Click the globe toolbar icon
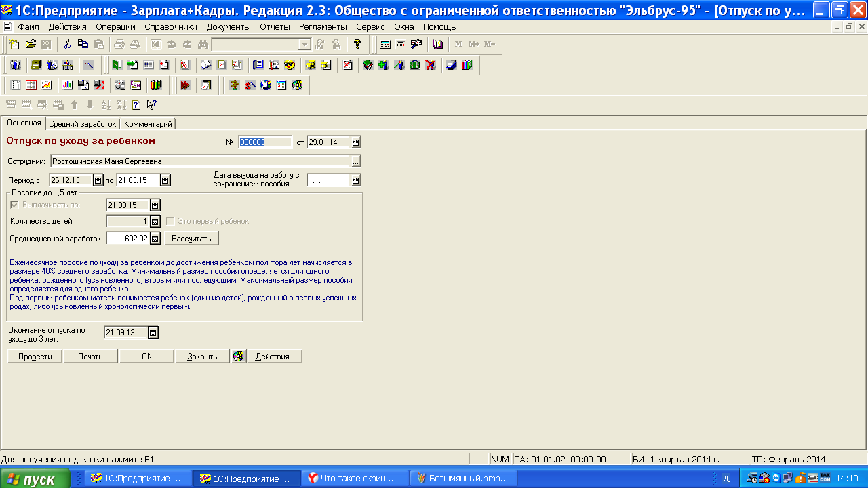 266,85
